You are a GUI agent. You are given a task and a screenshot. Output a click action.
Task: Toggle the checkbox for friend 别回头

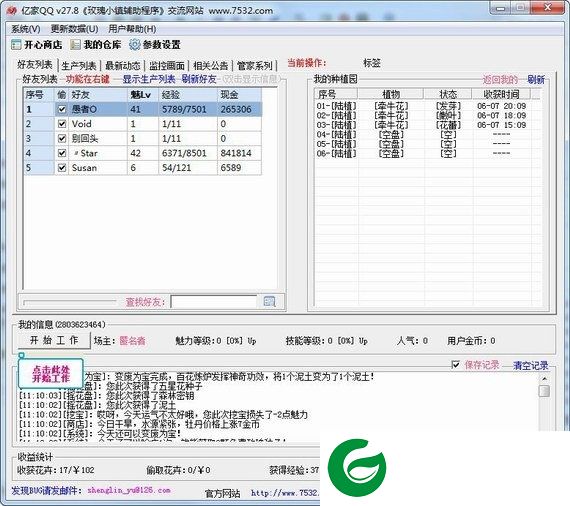pos(62,138)
